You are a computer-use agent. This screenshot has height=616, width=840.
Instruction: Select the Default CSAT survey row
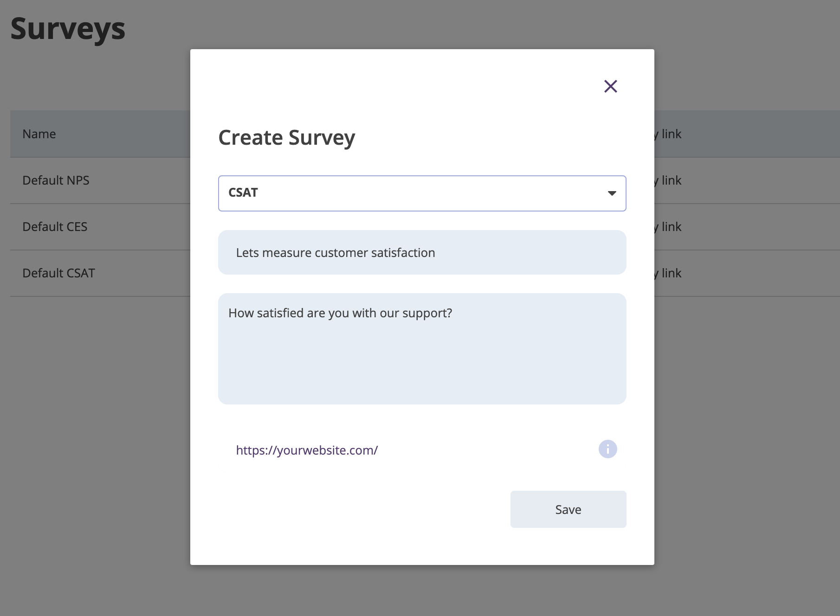point(58,273)
